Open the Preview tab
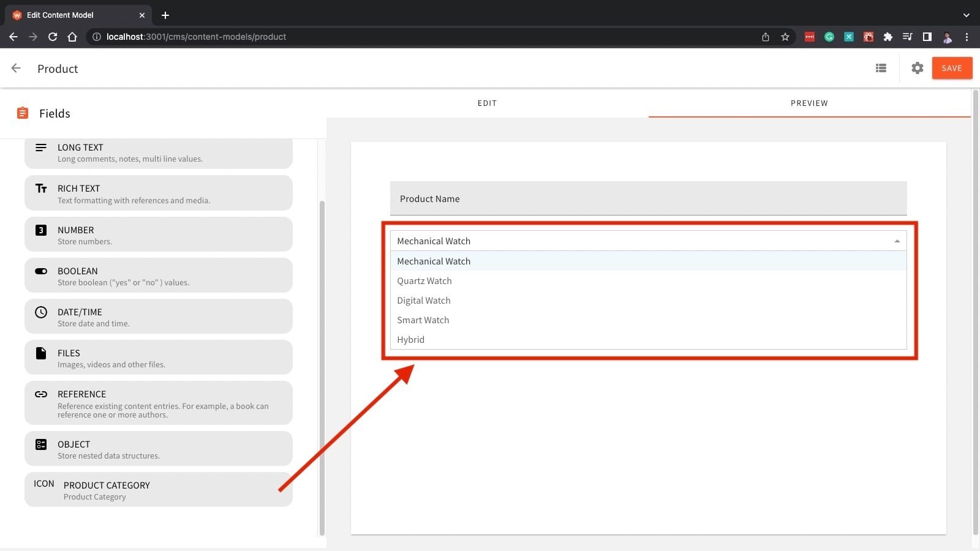The height and width of the screenshot is (551, 980). (x=809, y=103)
